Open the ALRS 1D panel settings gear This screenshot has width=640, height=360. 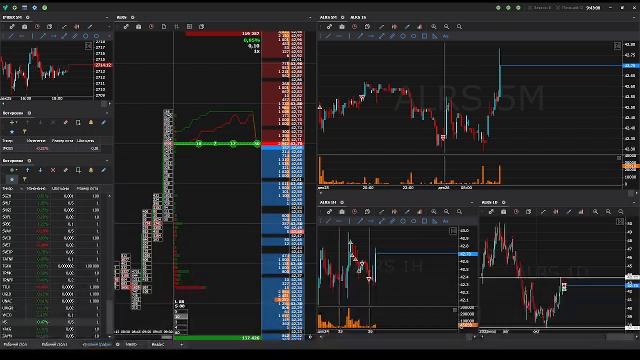tap(504, 202)
